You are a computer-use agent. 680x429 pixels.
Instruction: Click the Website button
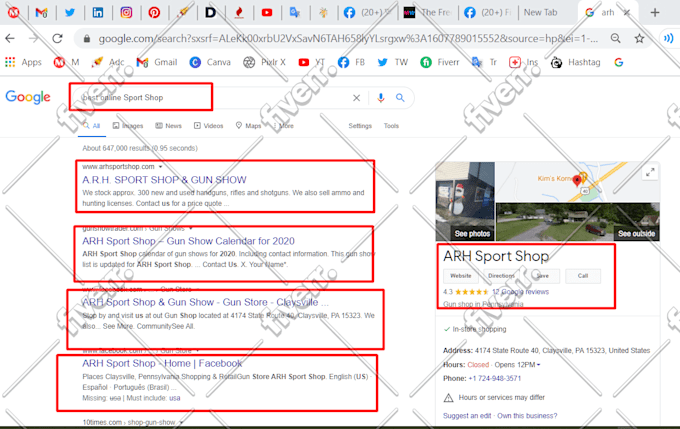461,276
